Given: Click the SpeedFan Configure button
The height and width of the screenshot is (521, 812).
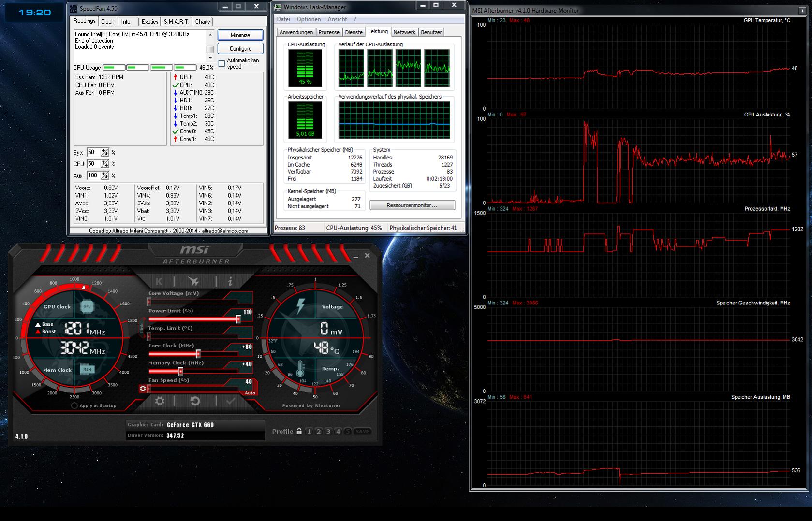Looking at the screenshot, I should coord(240,48).
